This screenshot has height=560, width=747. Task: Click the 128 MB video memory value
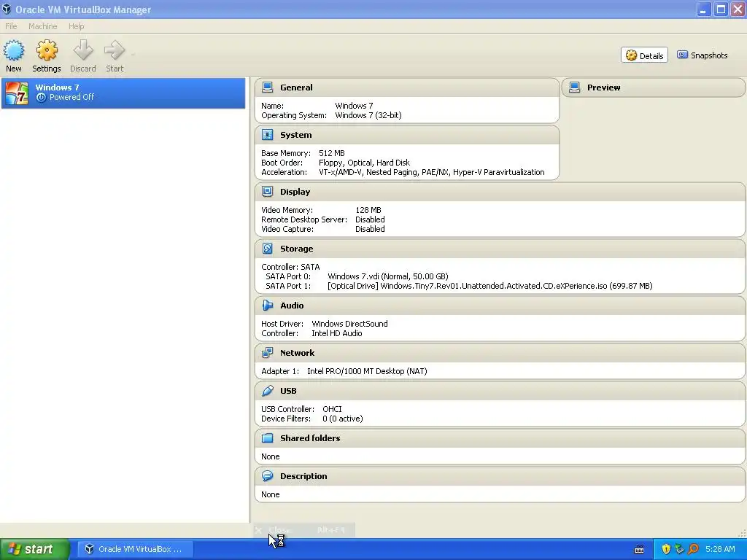click(x=368, y=210)
